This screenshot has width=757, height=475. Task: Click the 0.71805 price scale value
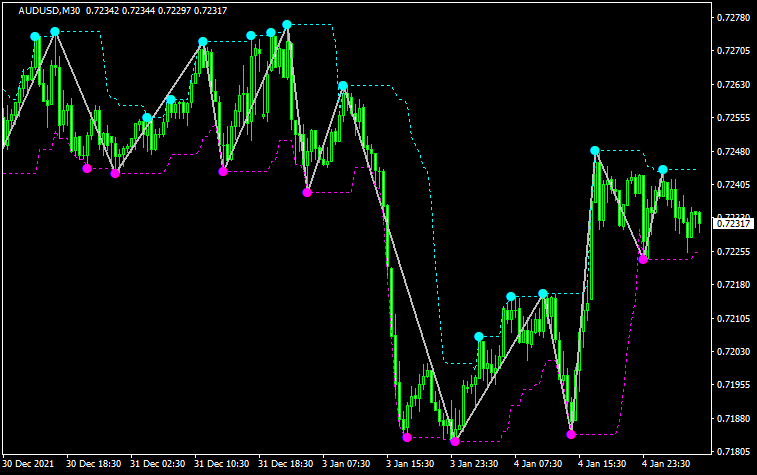tap(733, 452)
